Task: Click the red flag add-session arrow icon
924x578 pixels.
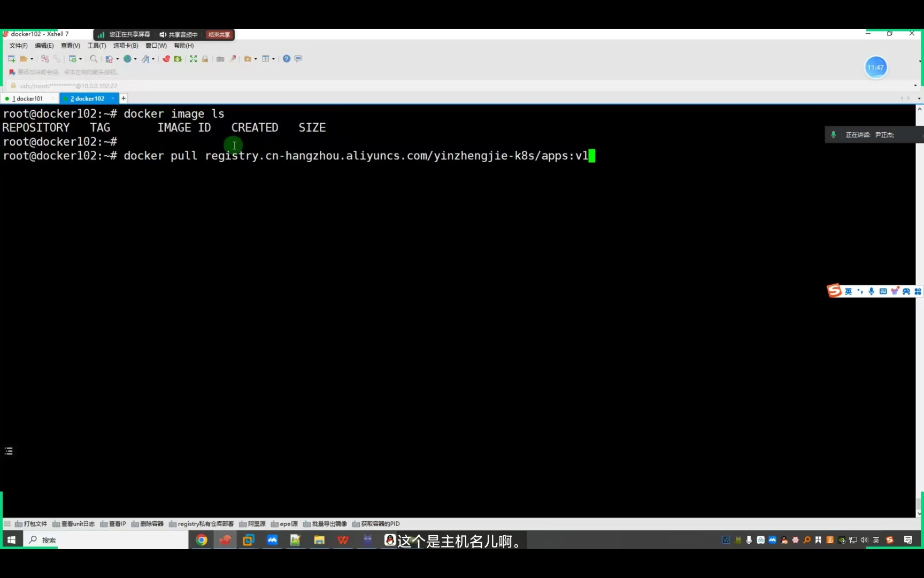Action: click(x=12, y=72)
